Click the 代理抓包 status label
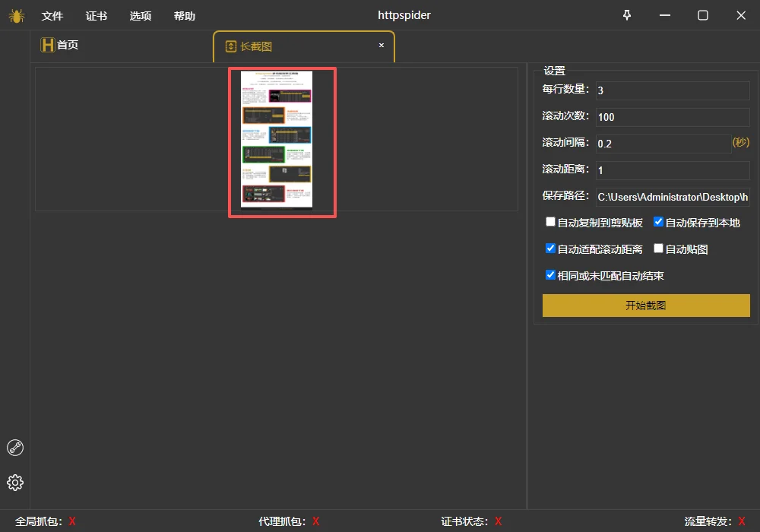Screen dimensions: 760x532 282,521
